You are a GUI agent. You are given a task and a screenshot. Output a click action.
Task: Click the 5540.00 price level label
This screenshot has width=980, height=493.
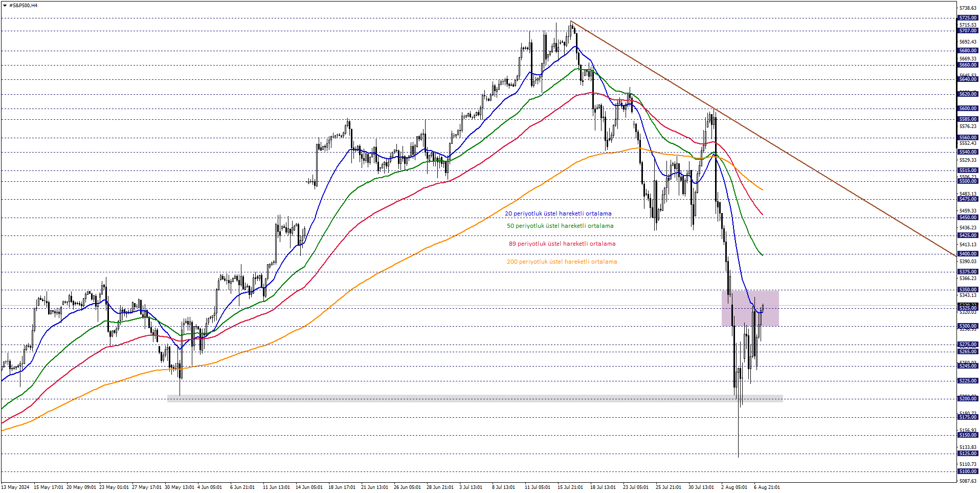click(968, 152)
